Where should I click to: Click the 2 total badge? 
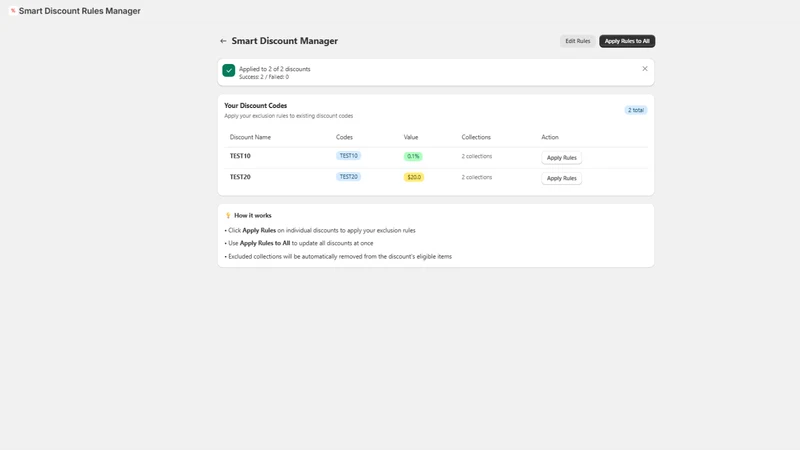coord(636,110)
